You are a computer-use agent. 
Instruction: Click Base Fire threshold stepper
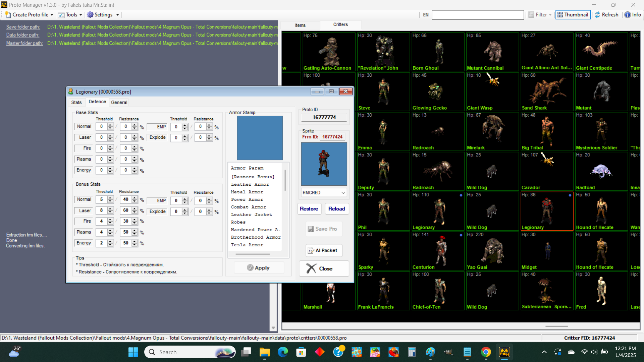pyautogui.click(x=110, y=148)
